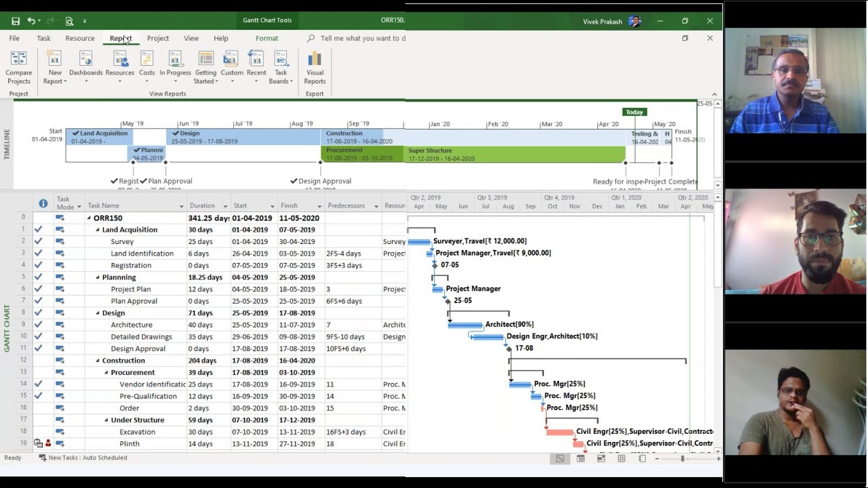Switch to Resource Sheet view in the status bar

(621, 458)
